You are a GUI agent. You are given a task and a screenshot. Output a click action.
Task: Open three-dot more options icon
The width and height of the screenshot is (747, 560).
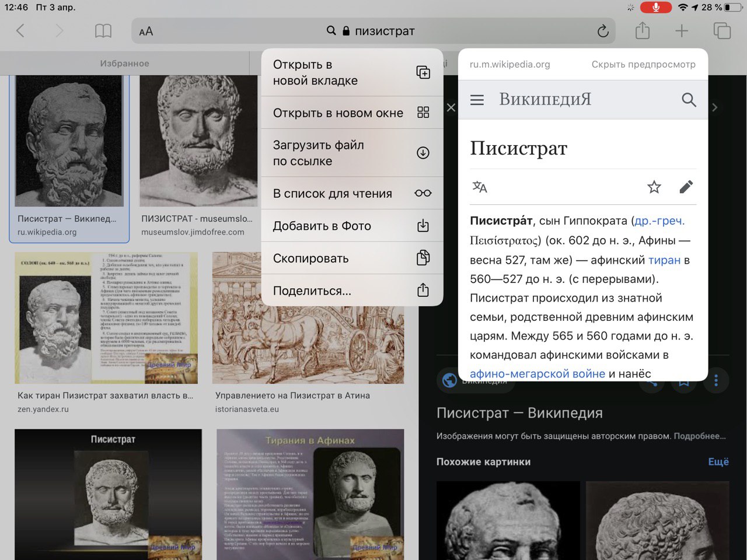coord(716,381)
